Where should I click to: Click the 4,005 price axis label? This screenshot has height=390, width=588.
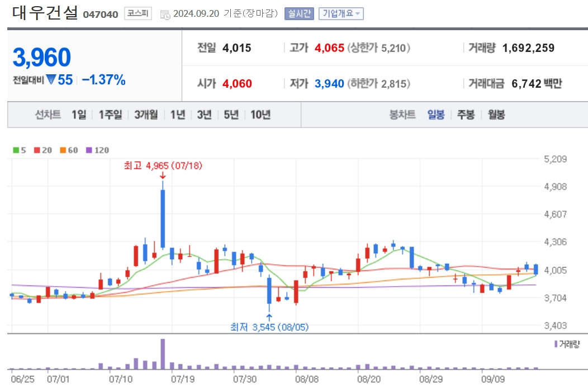click(x=556, y=270)
